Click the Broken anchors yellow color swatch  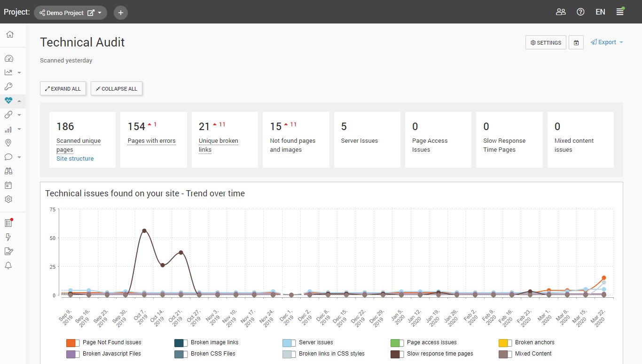pos(503,343)
